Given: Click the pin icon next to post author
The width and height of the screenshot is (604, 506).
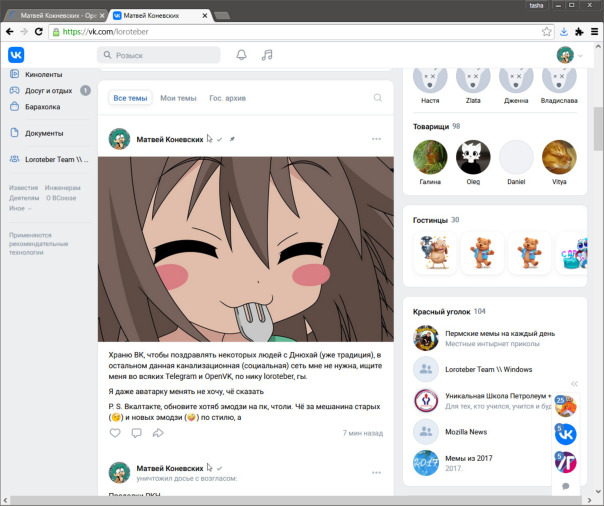Looking at the screenshot, I should (x=232, y=139).
